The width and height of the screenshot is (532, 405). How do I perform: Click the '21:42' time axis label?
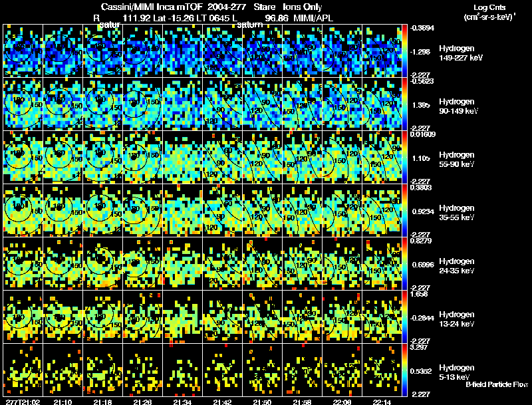(x=222, y=402)
